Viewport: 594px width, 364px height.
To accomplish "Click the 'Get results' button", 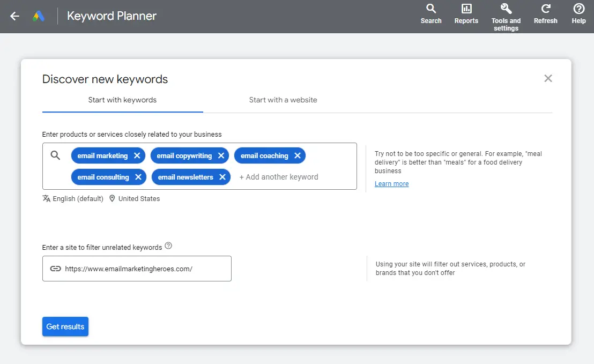I will pyautogui.click(x=65, y=326).
